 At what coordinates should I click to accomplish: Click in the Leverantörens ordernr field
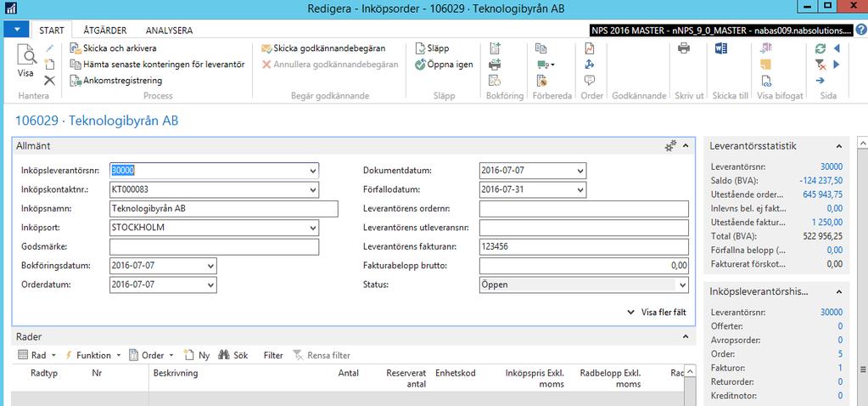[x=584, y=209]
